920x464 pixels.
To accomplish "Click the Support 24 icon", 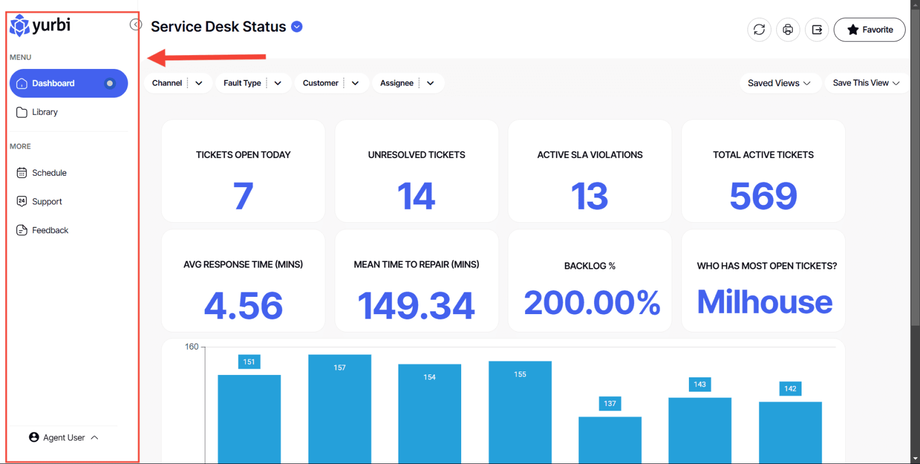I will 22,201.
